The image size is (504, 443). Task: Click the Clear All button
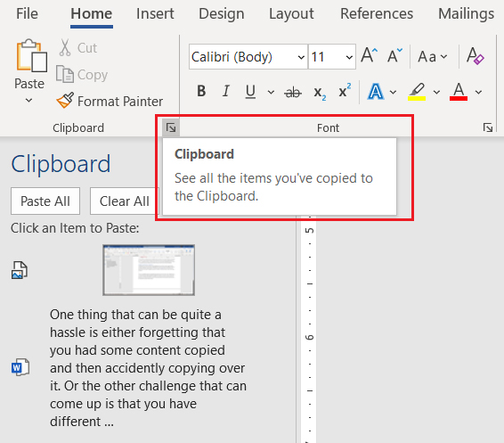click(x=125, y=201)
